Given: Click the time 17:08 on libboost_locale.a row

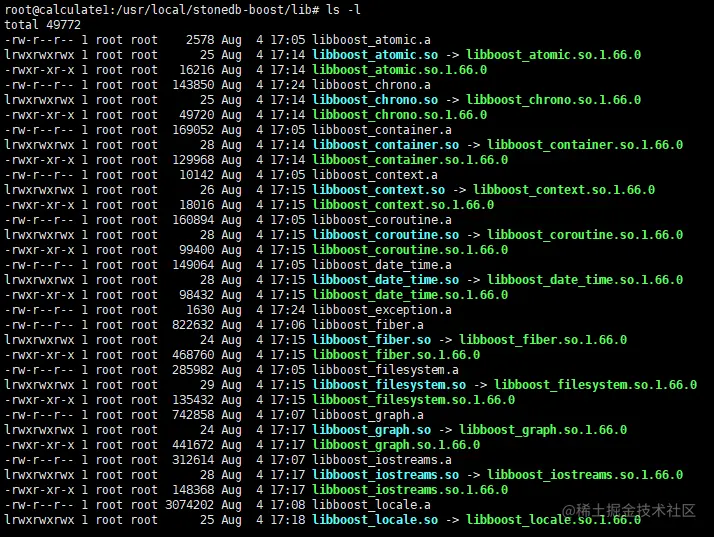Looking at the screenshot, I should tap(288, 506).
